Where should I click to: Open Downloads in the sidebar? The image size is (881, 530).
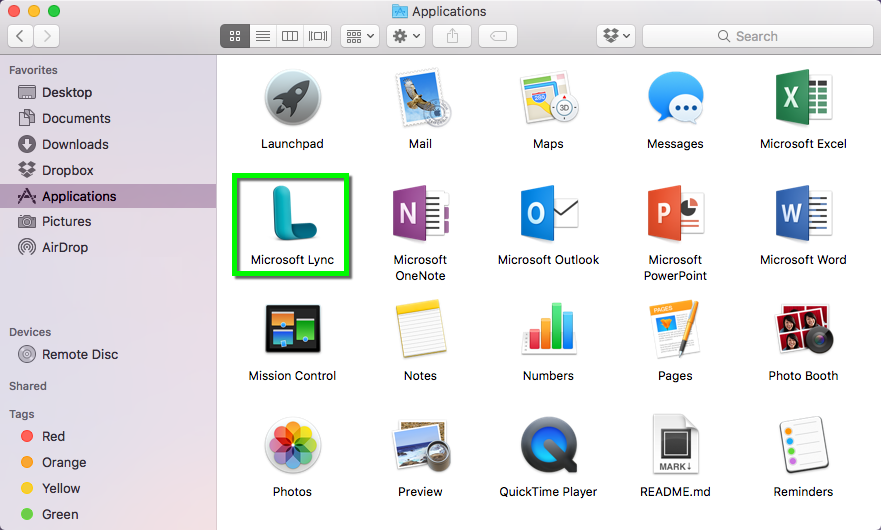(x=108, y=144)
